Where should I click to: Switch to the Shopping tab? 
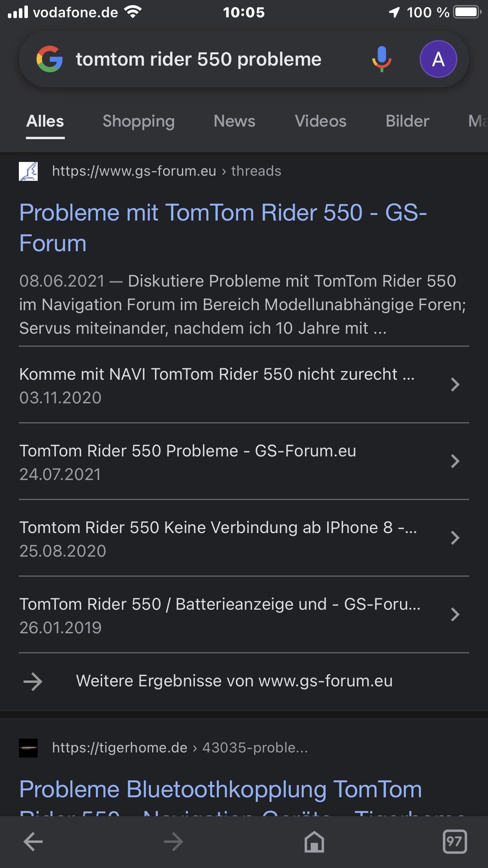(x=138, y=121)
